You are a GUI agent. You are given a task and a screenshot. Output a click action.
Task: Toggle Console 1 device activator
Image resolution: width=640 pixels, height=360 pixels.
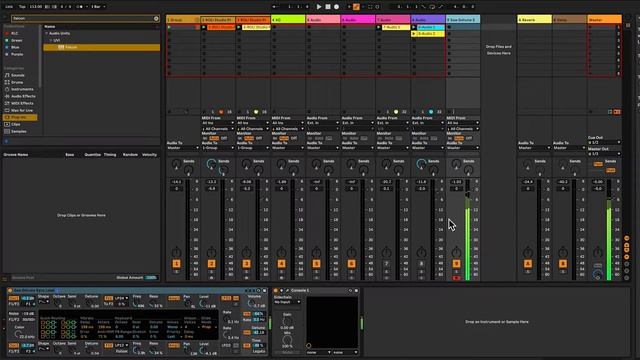click(x=276, y=291)
